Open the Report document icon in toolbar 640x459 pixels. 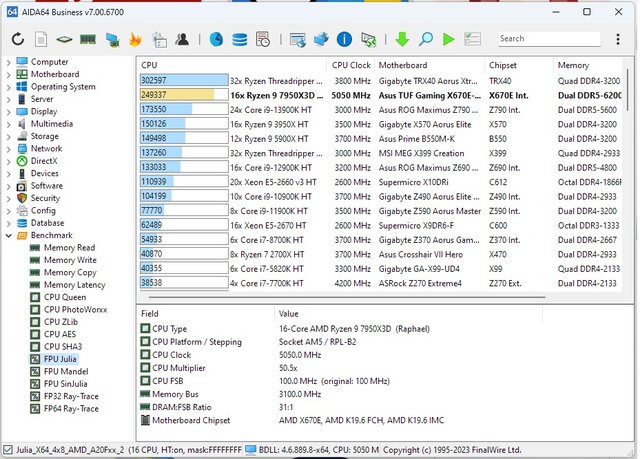(41, 39)
